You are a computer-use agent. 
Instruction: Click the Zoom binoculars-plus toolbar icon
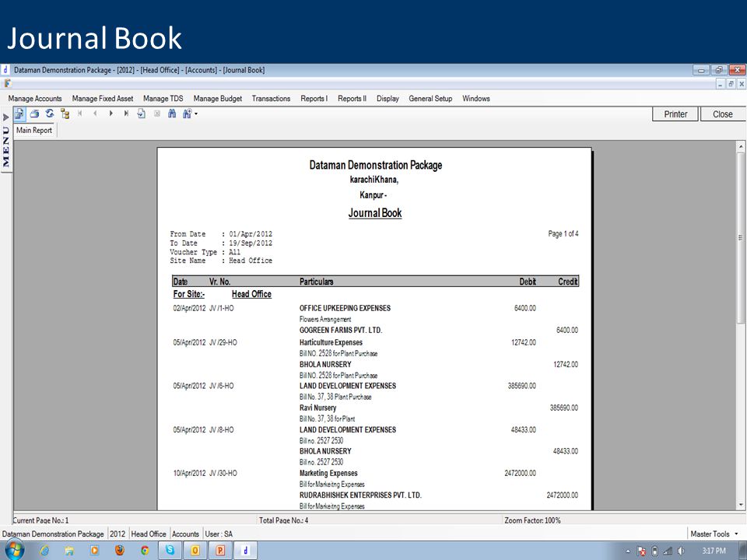coord(187,114)
